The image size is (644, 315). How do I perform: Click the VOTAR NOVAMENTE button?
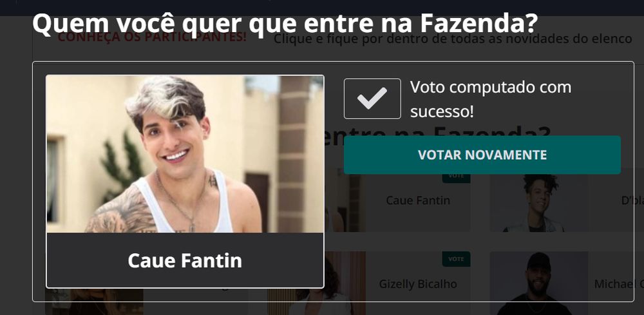(x=482, y=155)
